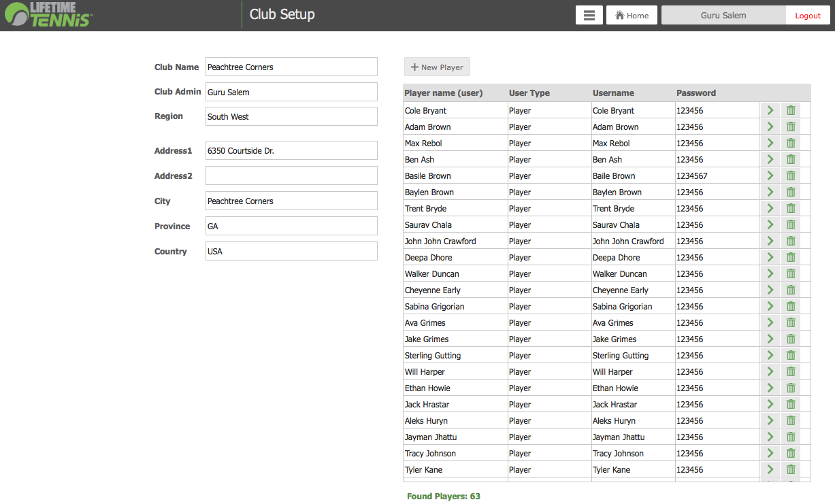This screenshot has height=504, width=835.
Task: Click the Player name (user) column header
Action: pos(443,93)
